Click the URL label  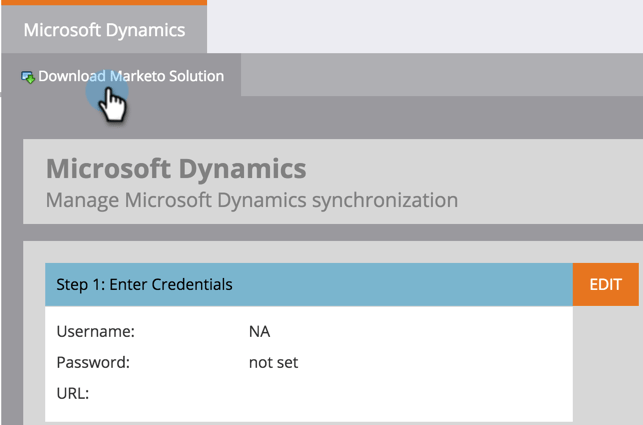pos(73,393)
